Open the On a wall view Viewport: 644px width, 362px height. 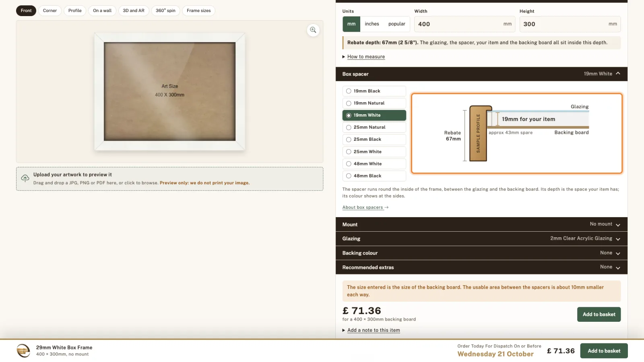click(x=102, y=11)
